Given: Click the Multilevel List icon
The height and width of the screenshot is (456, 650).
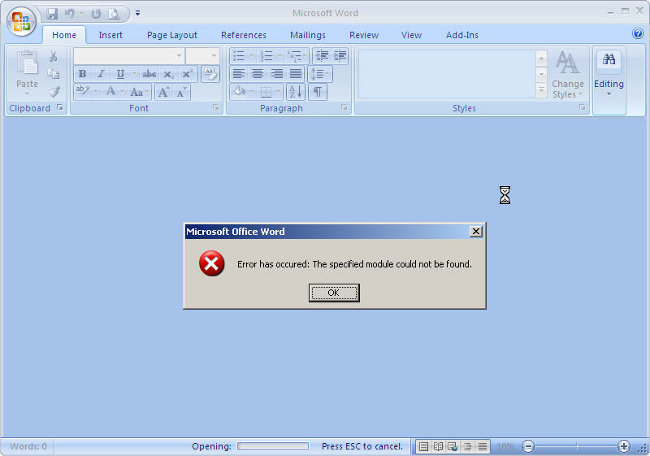Looking at the screenshot, I should tap(294, 56).
